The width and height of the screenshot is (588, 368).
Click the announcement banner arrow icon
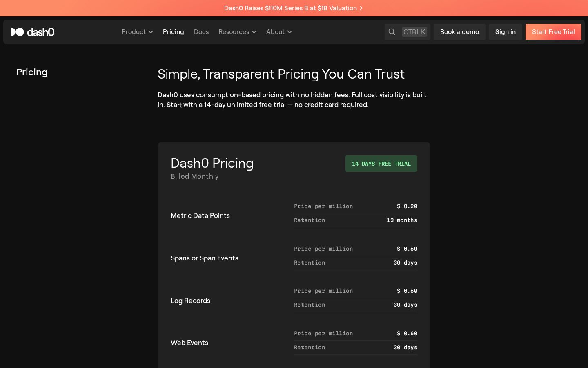click(x=361, y=8)
